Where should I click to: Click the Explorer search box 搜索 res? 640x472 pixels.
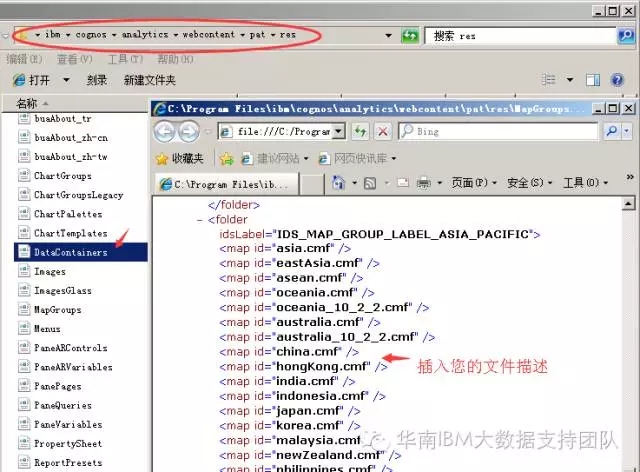520,36
